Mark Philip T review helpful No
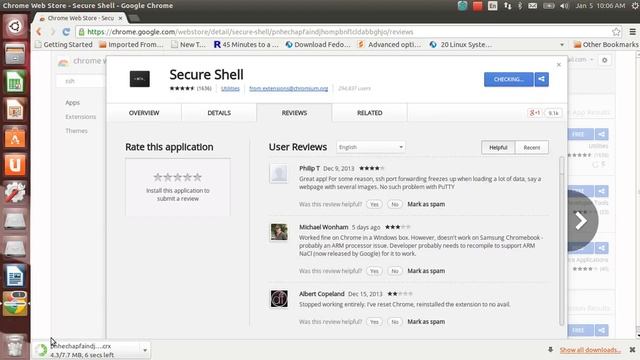Viewport: 640px width, 360px height. 395,204
